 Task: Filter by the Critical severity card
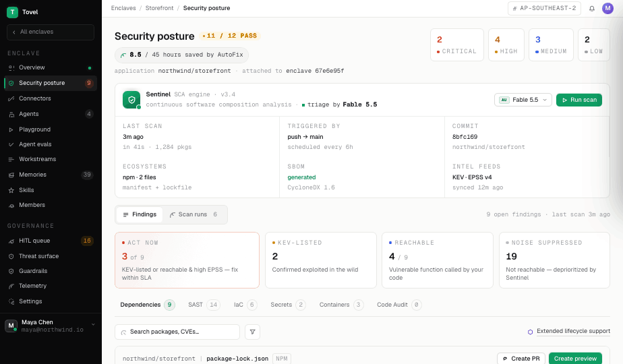[x=457, y=45]
